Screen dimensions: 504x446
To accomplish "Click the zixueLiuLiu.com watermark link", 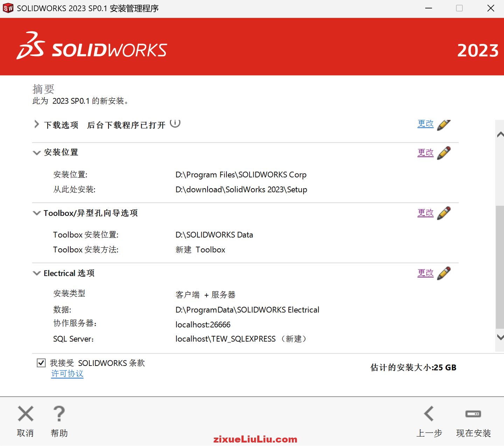I will tap(256, 439).
